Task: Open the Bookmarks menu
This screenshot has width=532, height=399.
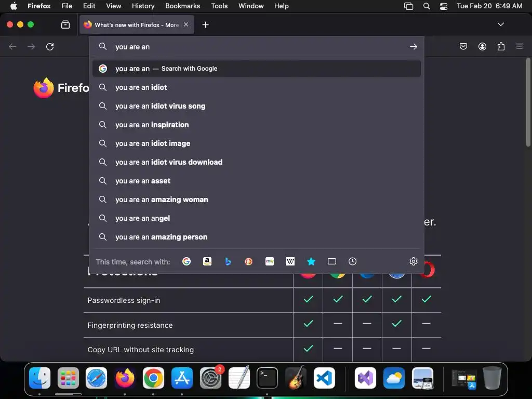Action: pyautogui.click(x=182, y=6)
